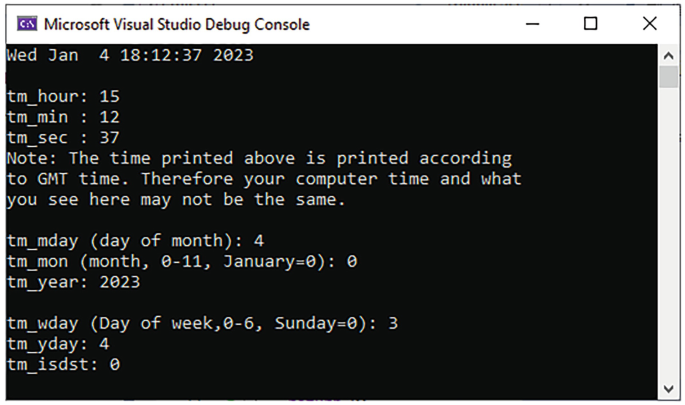Click the tm_min : 12 output line
This screenshot has height=405, width=685.
pos(63,117)
